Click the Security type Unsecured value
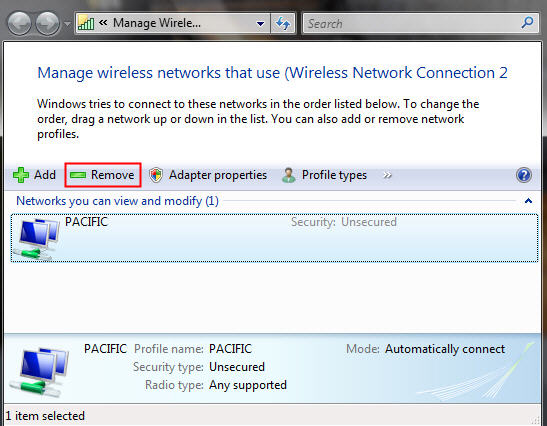547x426 pixels. click(x=237, y=367)
